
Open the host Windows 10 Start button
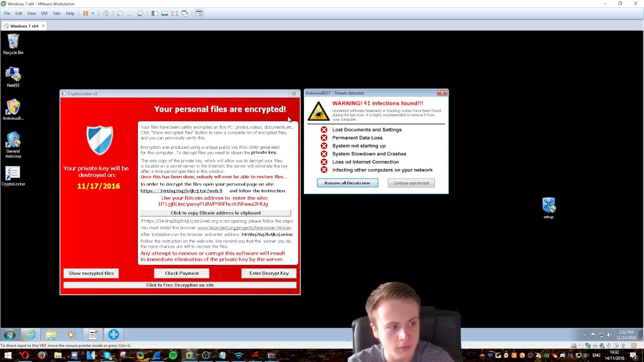[x=8, y=355]
